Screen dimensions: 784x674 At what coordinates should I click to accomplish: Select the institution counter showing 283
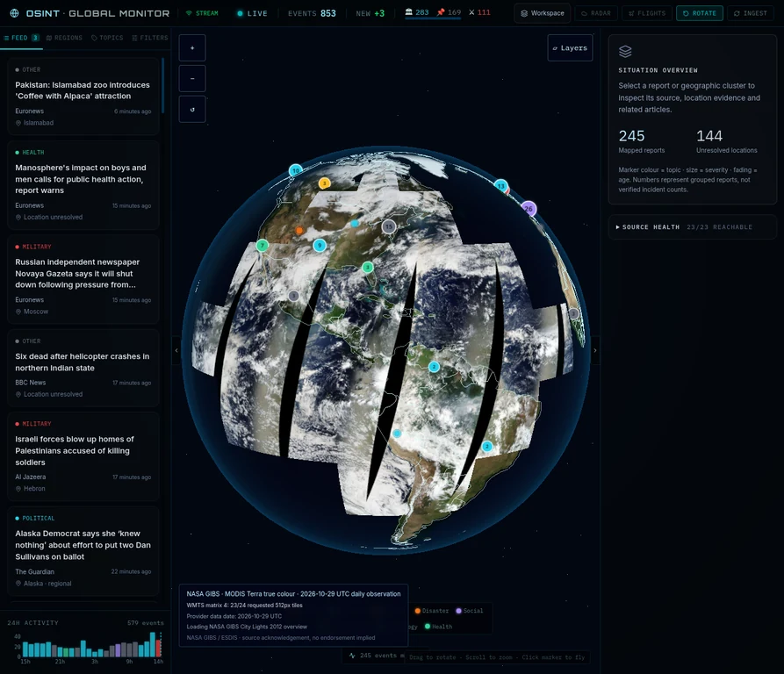click(416, 12)
